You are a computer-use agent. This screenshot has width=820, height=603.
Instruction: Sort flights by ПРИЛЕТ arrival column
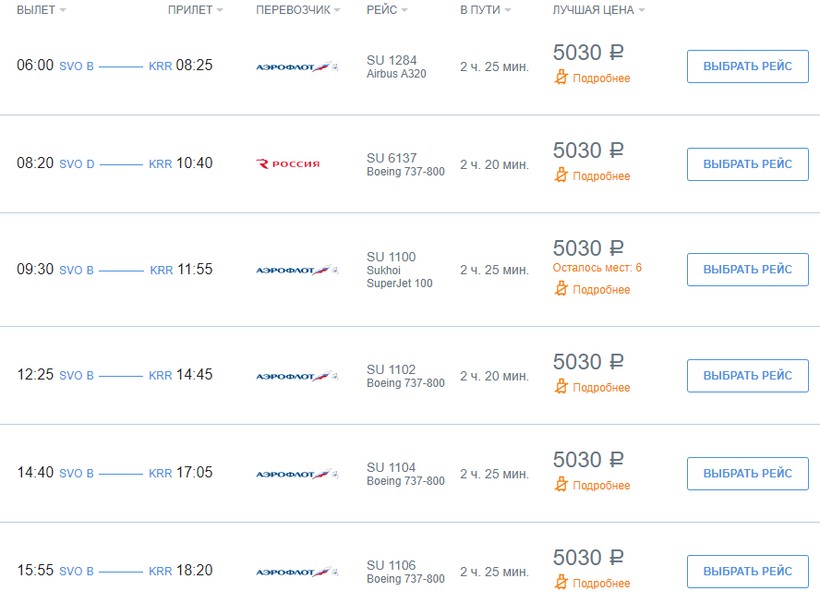click(x=195, y=10)
